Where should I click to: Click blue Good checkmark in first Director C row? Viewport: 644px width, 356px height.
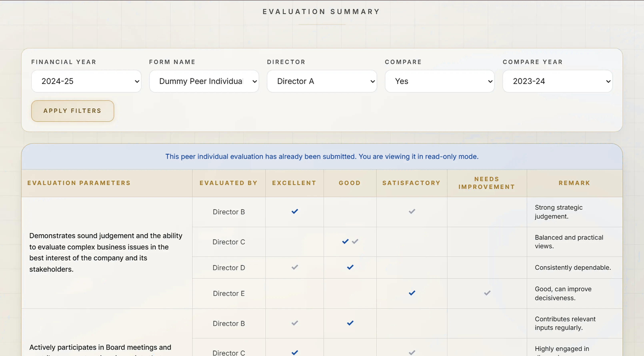(x=345, y=241)
